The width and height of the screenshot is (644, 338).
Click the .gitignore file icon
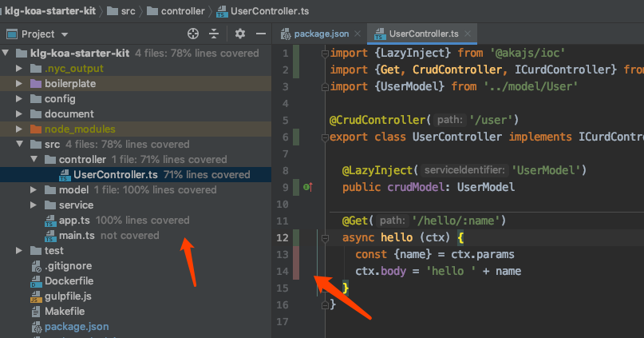(x=36, y=266)
